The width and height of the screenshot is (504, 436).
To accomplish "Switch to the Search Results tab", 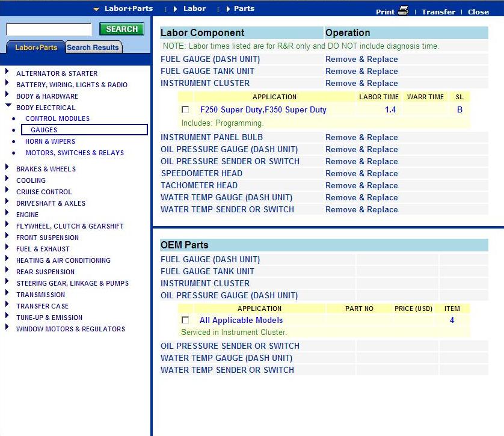I will [x=93, y=48].
